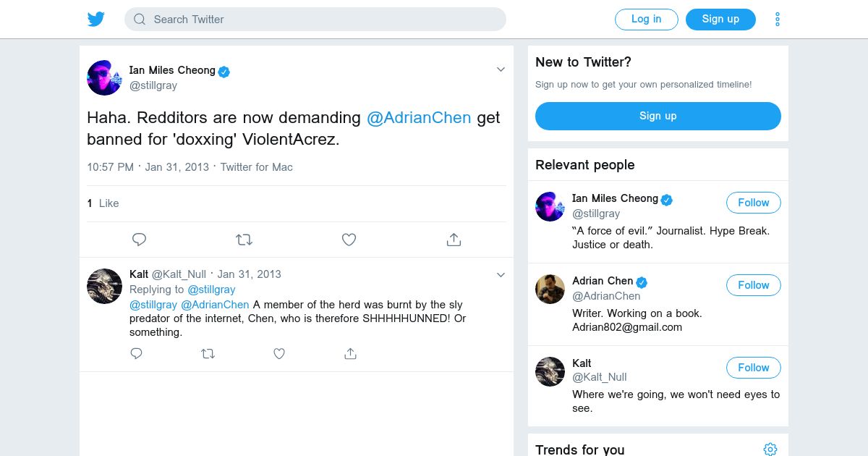The width and height of the screenshot is (868, 456).
Task: Focus the Search Twitter field
Action: 315,20
